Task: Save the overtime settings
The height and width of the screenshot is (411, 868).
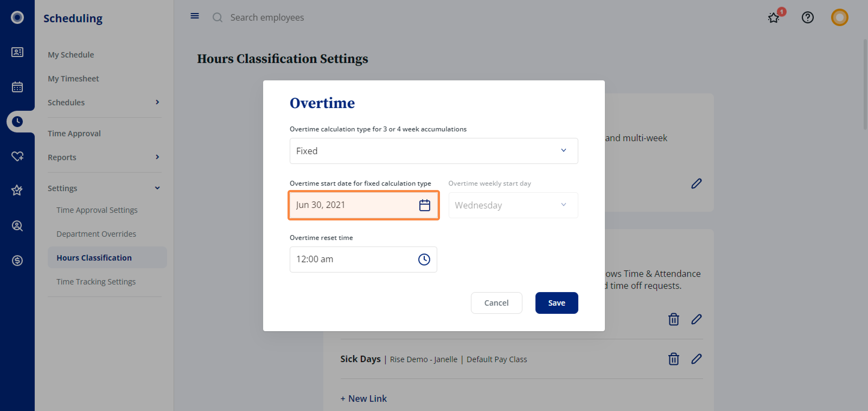Action: tap(556, 303)
